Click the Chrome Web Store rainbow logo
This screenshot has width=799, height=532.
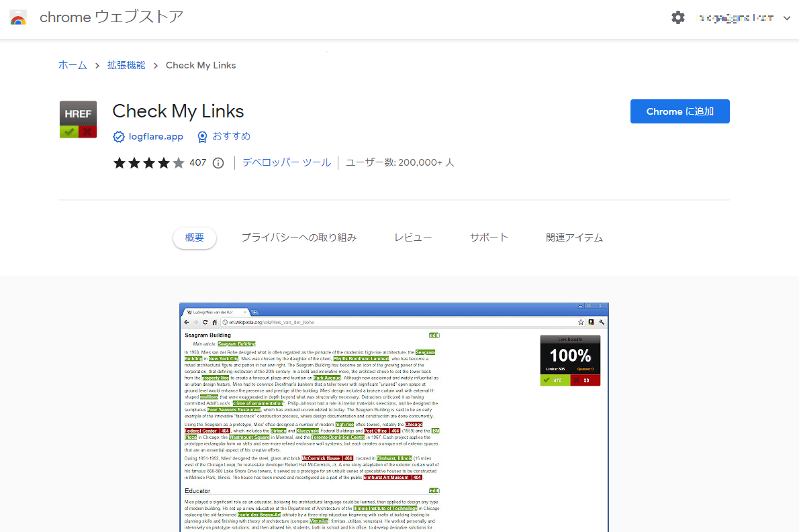click(x=18, y=18)
